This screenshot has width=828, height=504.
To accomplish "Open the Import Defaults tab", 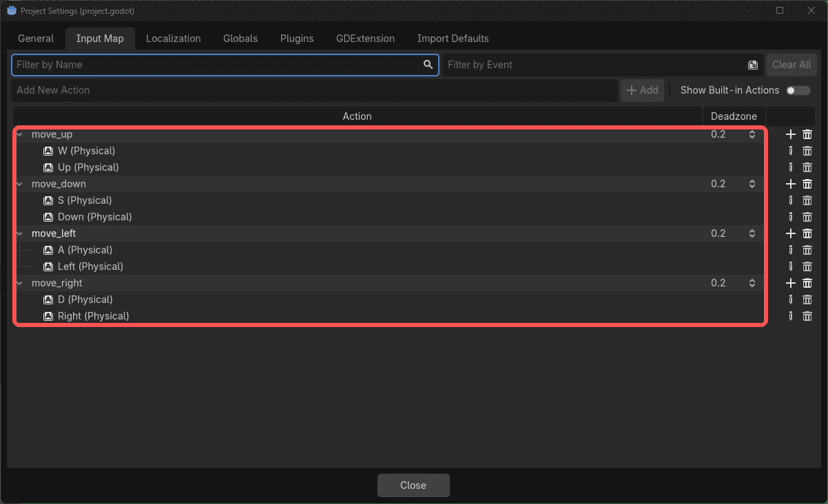I will point(453,39).
